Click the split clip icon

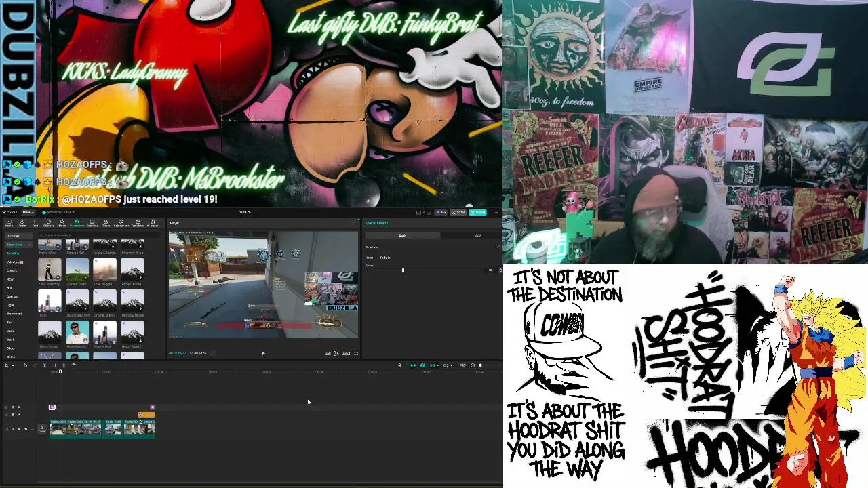(x=45, y=365)
